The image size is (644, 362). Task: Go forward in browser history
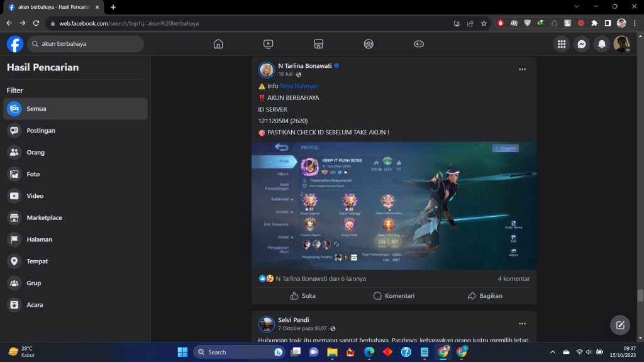(23, 23)
